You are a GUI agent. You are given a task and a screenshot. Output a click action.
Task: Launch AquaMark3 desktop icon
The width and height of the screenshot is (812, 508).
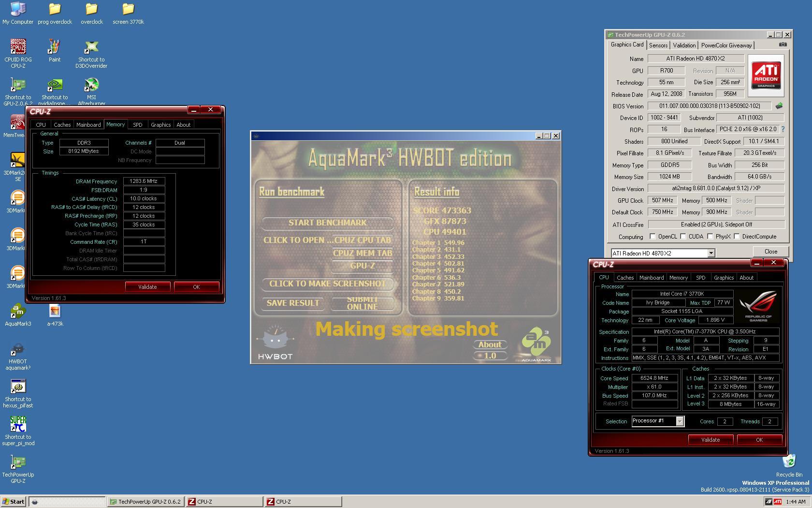pos(18,315)
